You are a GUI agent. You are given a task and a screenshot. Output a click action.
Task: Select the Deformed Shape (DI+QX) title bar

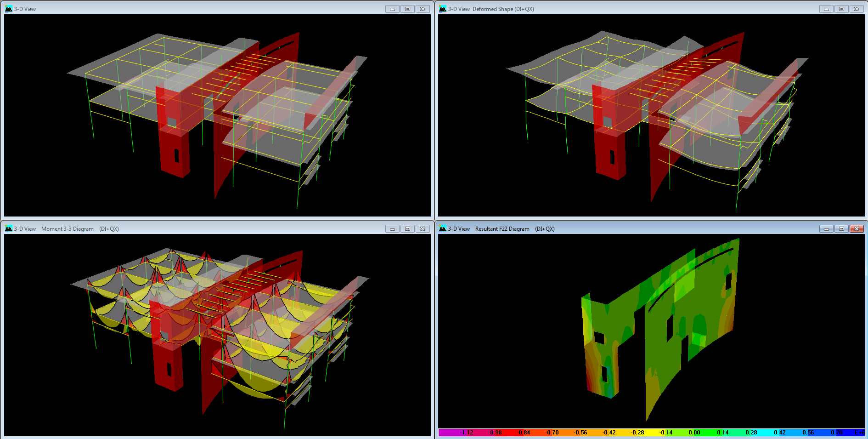click(666, 9)
